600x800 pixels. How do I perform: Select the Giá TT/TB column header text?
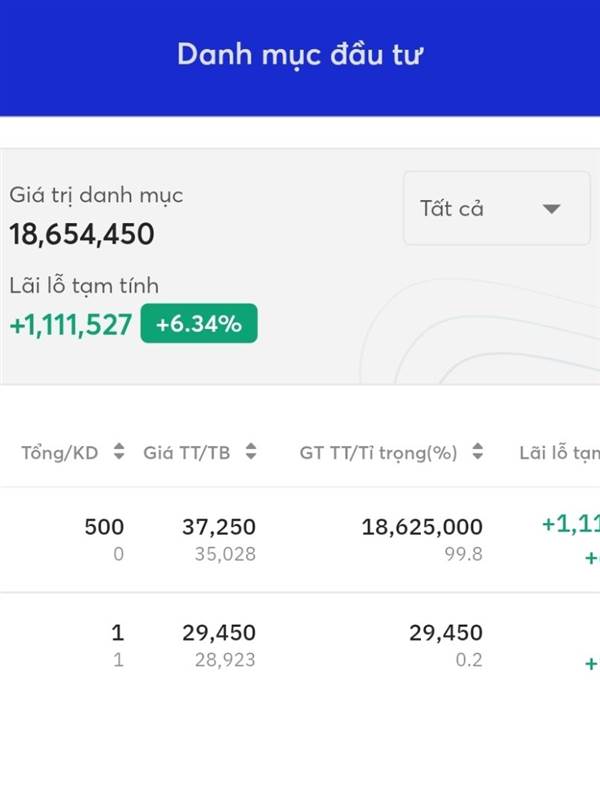[x=187, y=452]
